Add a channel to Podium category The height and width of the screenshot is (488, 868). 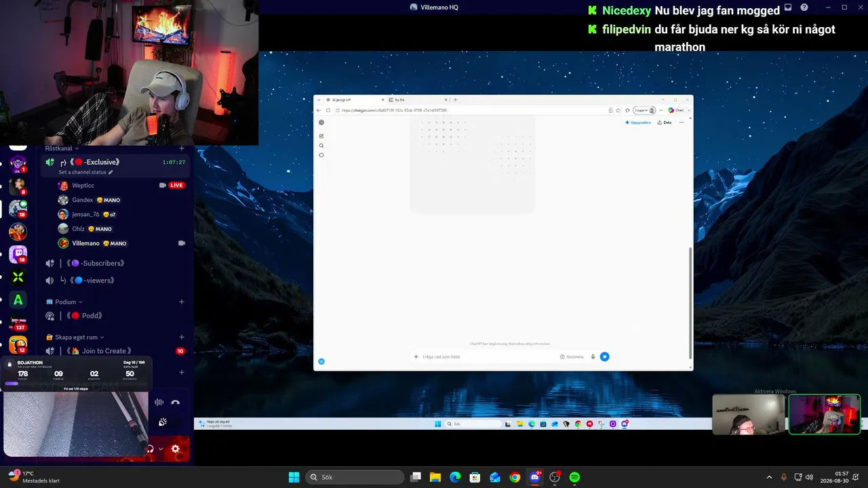click(182, 302)
